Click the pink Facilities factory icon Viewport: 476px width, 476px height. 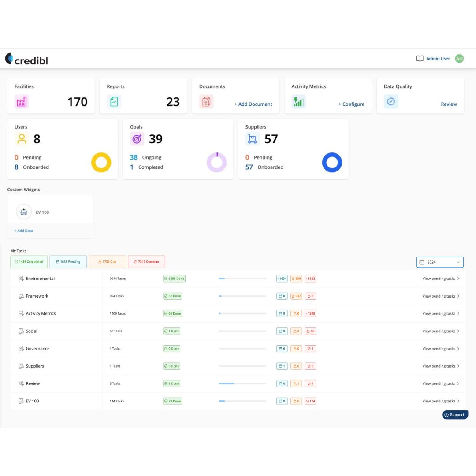pyautogui.click(x=22, y=102)
